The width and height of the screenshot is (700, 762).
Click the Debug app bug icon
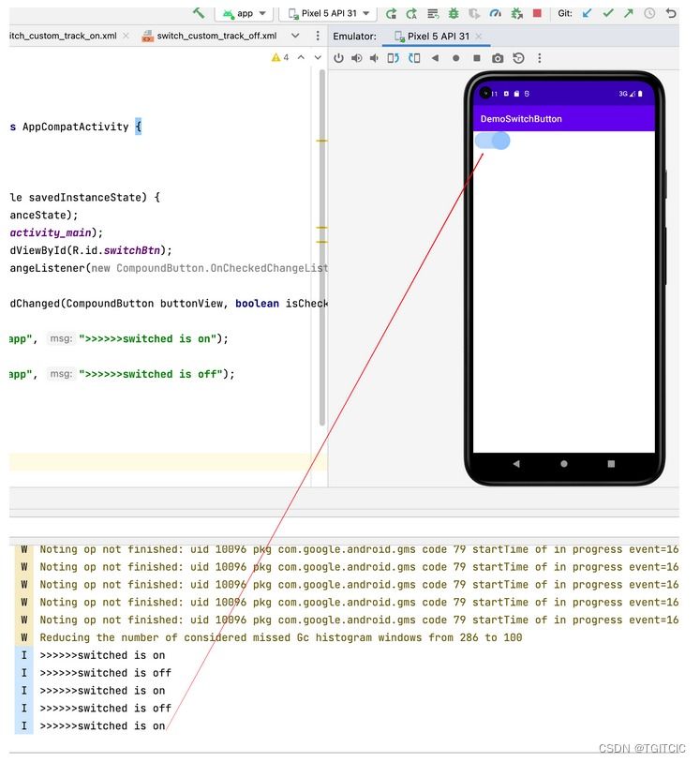tap(454, 13)
